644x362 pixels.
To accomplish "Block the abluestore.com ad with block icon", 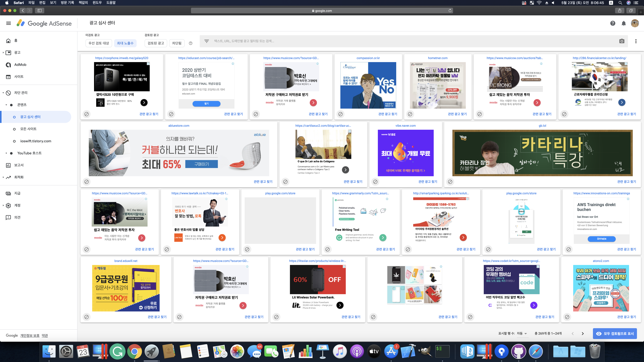I will coord(87,182).
